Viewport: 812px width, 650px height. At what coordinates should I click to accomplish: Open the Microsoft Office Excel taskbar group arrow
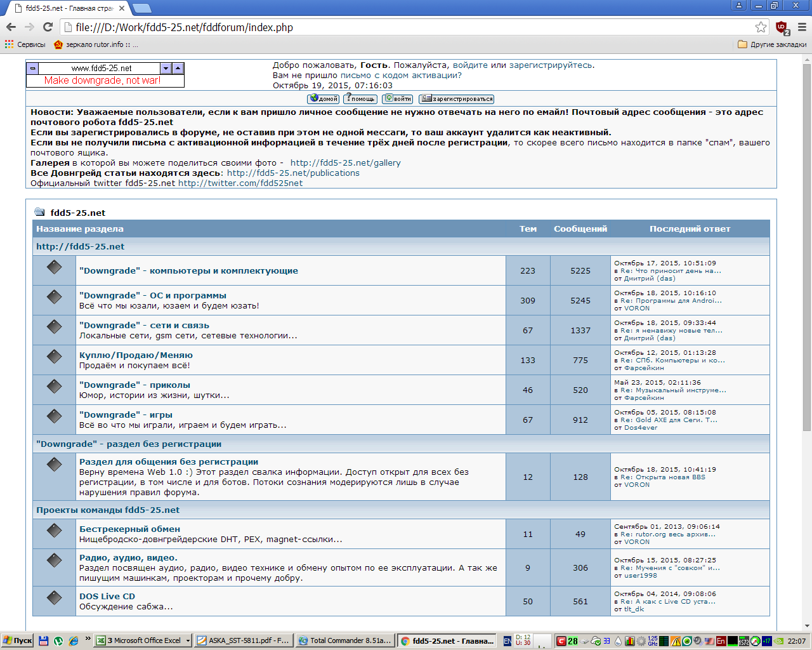pyautogui.click(x=188, y=641)
